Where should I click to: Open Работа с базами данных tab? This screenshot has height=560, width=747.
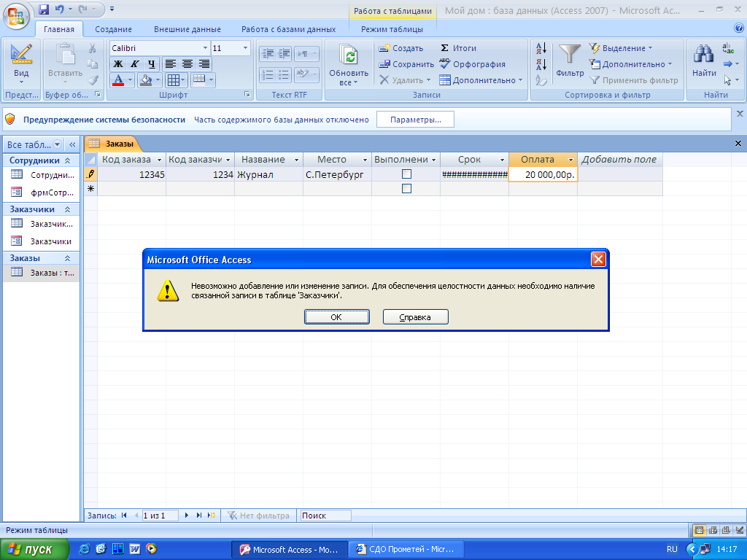(x=288, y=29)
